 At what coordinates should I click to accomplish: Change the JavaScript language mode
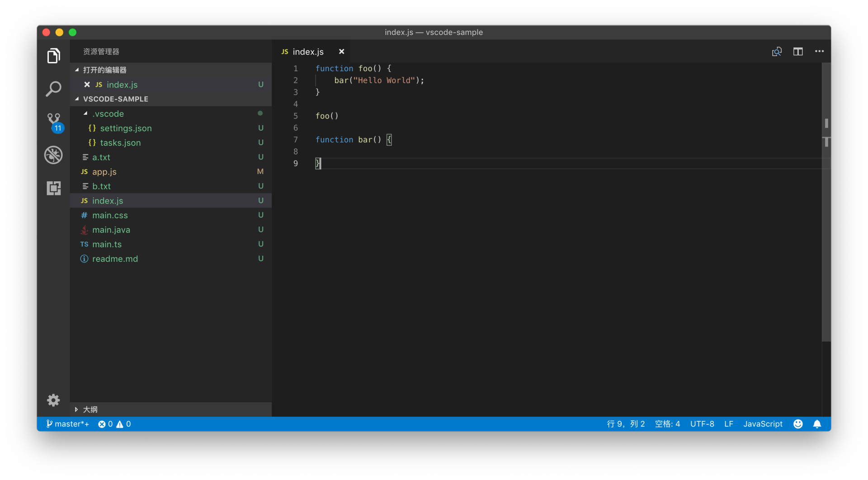763,424
